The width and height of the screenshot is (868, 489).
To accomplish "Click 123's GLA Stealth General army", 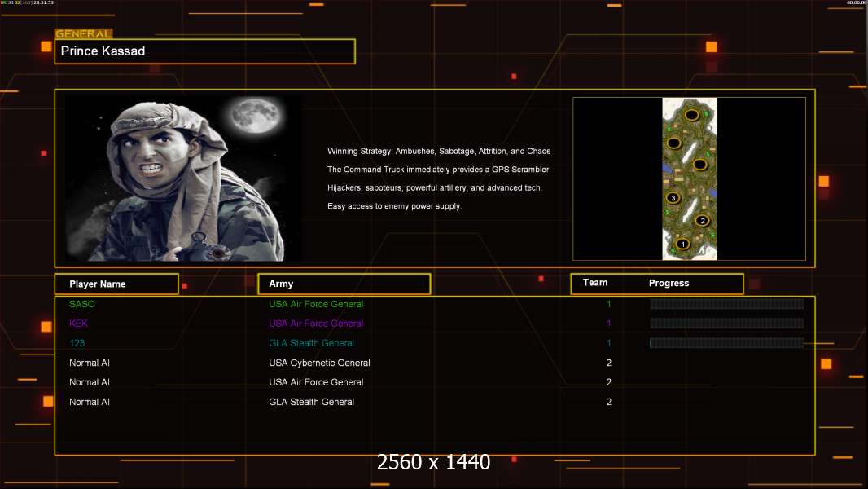I will 311,343.
